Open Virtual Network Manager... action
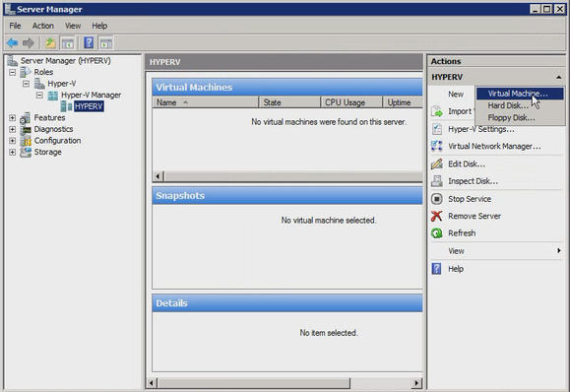Viewport: 570px width, 392px height. pos(494,146)
